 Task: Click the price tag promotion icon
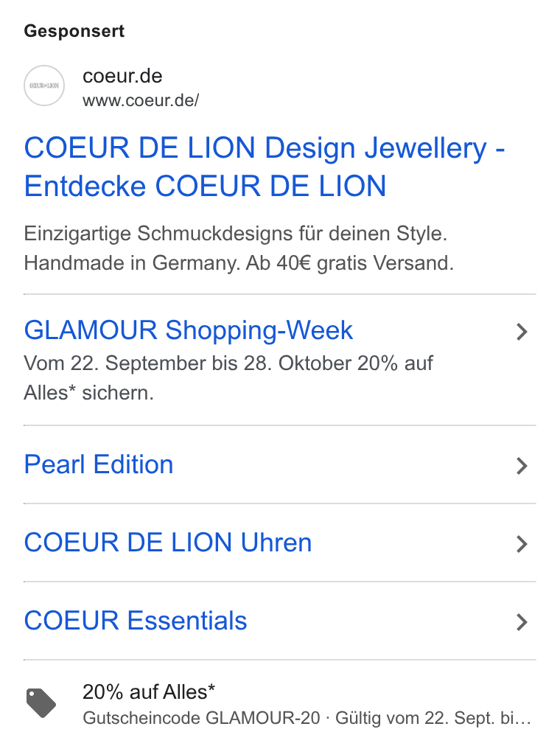pos(41,703)
